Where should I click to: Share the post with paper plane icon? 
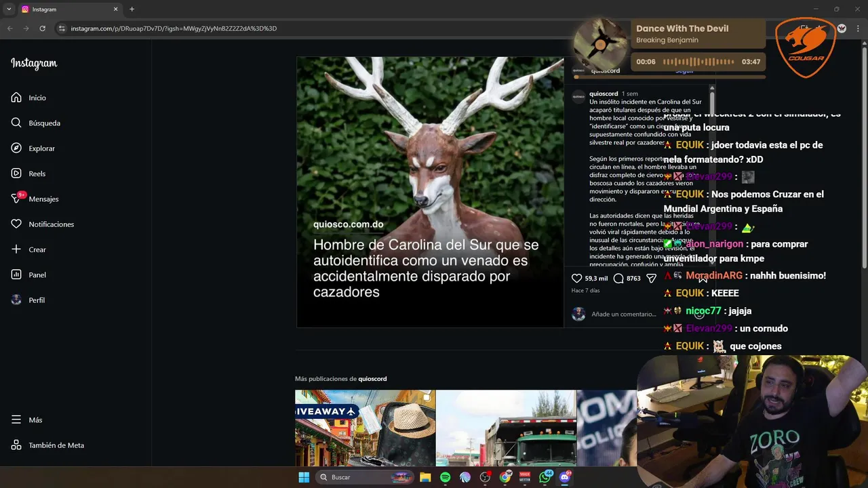coord(652,279)
